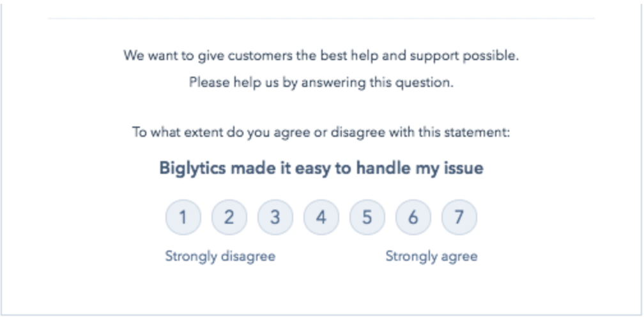Click the horizontal divider above the survey
The width and height of the screenshot is (644, 317).
coord(321,19)
